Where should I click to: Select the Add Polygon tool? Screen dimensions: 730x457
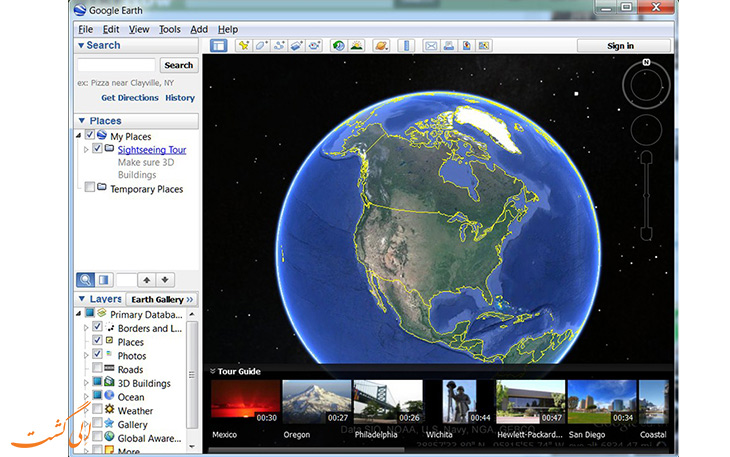click(261, 46)
